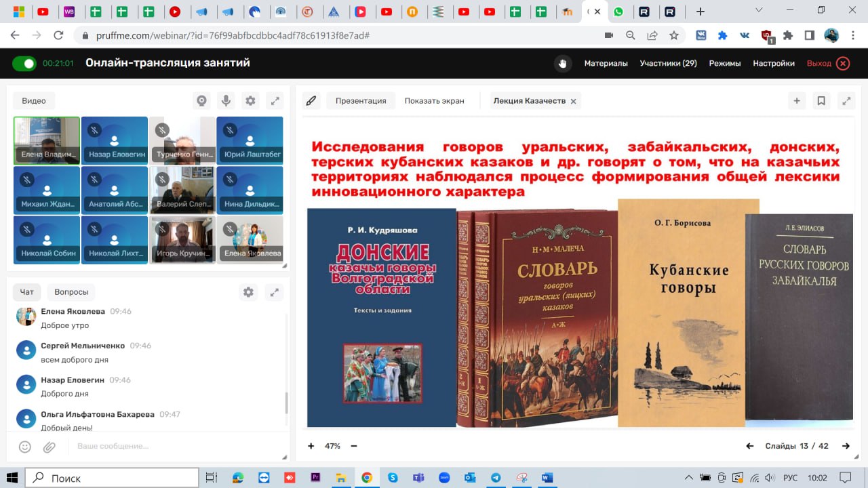Click the raise hand icon
Image resolution: width=868 pixels, height=488 pixels.
(562, 64)
